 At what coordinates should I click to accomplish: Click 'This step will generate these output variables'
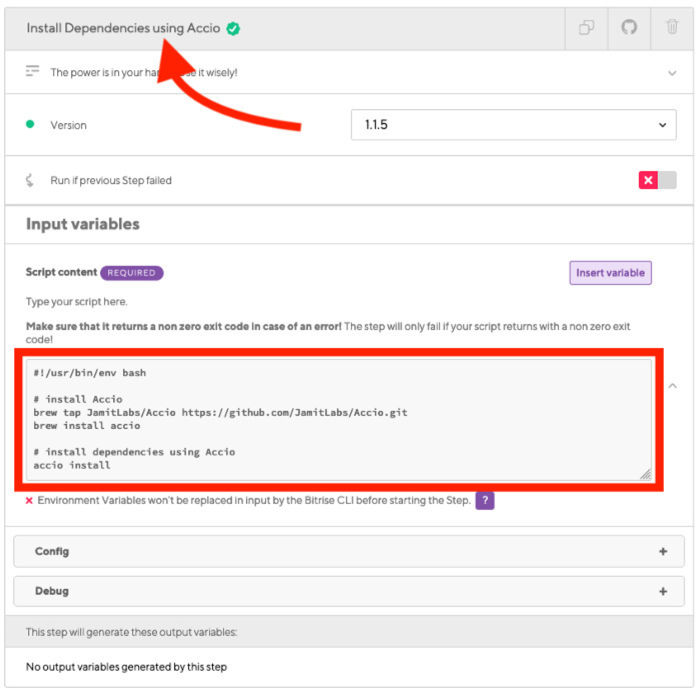coord(131,632)
